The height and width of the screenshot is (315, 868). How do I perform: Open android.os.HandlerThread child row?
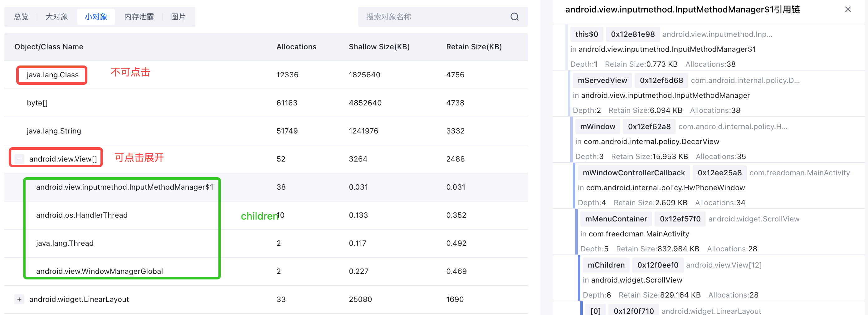point(266,215)
